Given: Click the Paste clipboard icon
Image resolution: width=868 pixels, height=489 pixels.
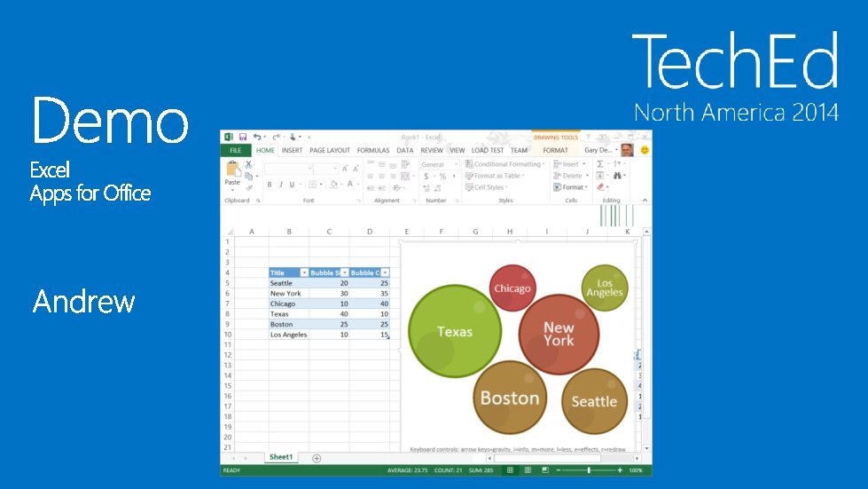Looking at the screenshot, I should pyautogui.click(x=232, y=169).
